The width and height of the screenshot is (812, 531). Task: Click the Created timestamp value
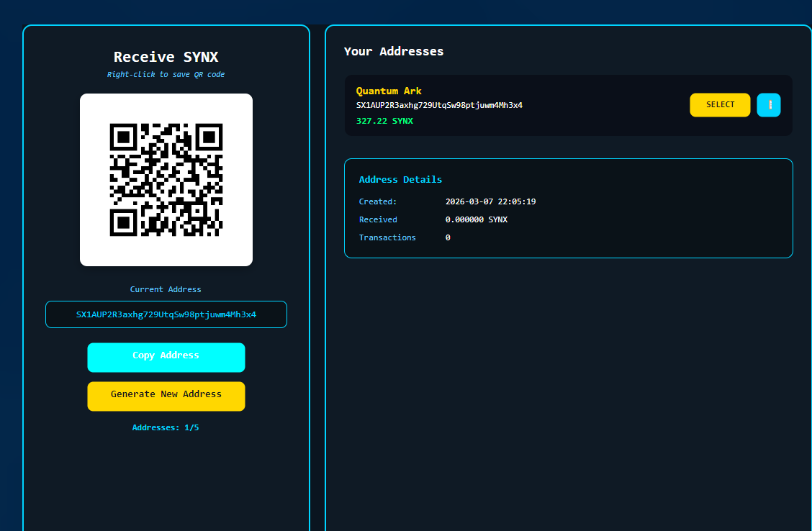(x=490, y=201)
